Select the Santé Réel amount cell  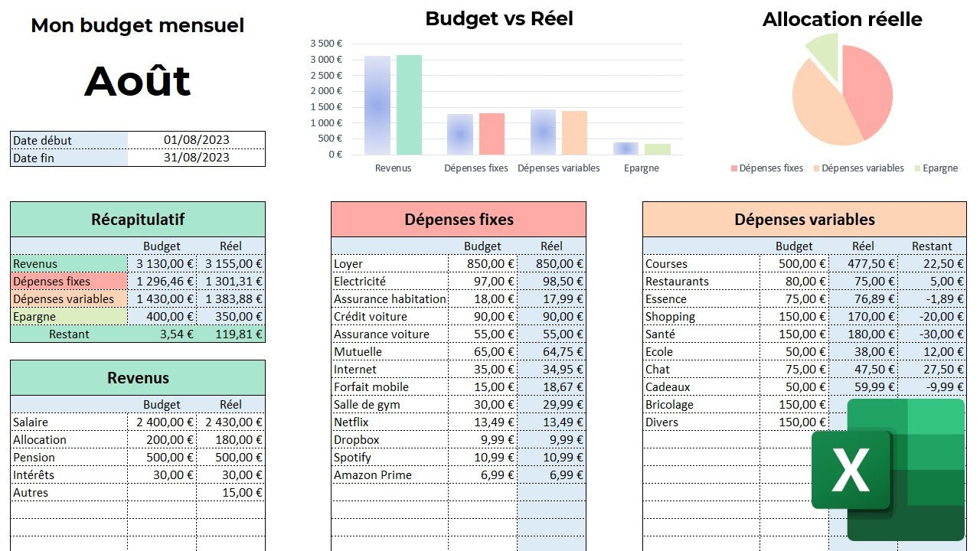[863, 334]
